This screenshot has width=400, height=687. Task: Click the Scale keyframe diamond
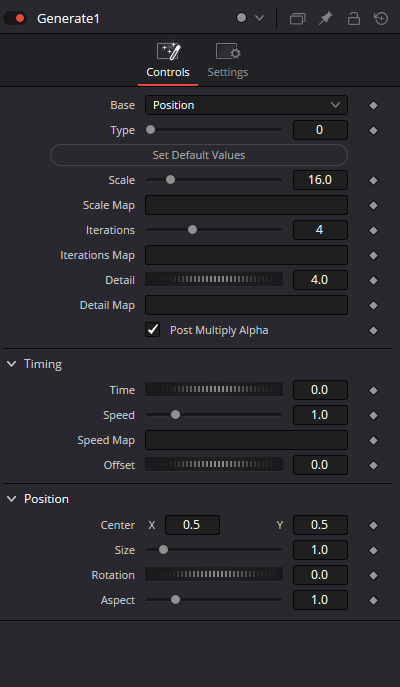tap(373, 181)
